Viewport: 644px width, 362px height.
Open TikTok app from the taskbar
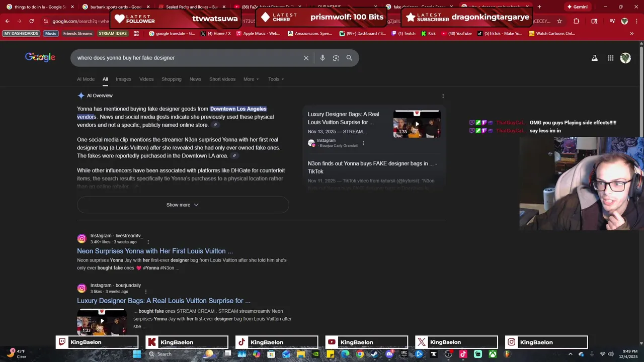pyautogui.click(x=463, y=354)
